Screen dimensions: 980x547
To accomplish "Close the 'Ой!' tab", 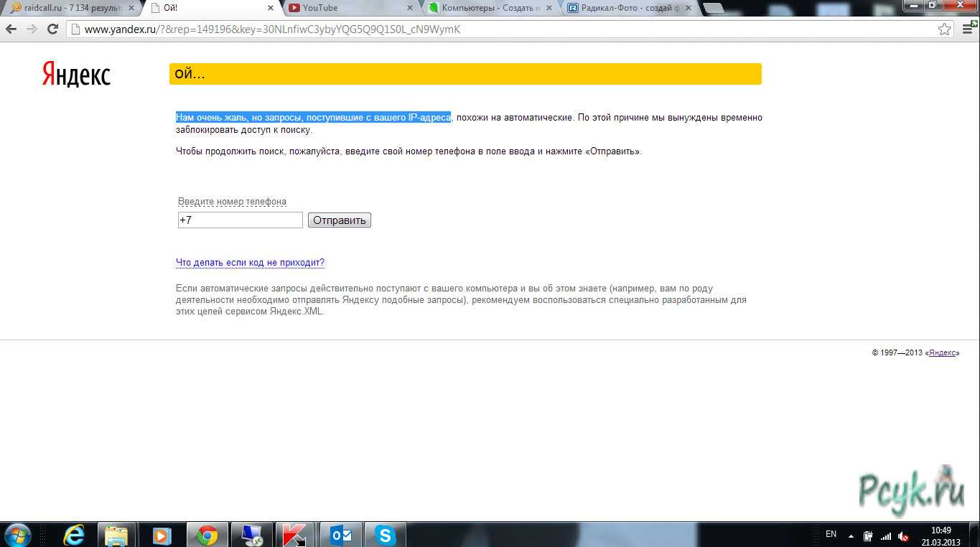I will (x=271, y=8).
